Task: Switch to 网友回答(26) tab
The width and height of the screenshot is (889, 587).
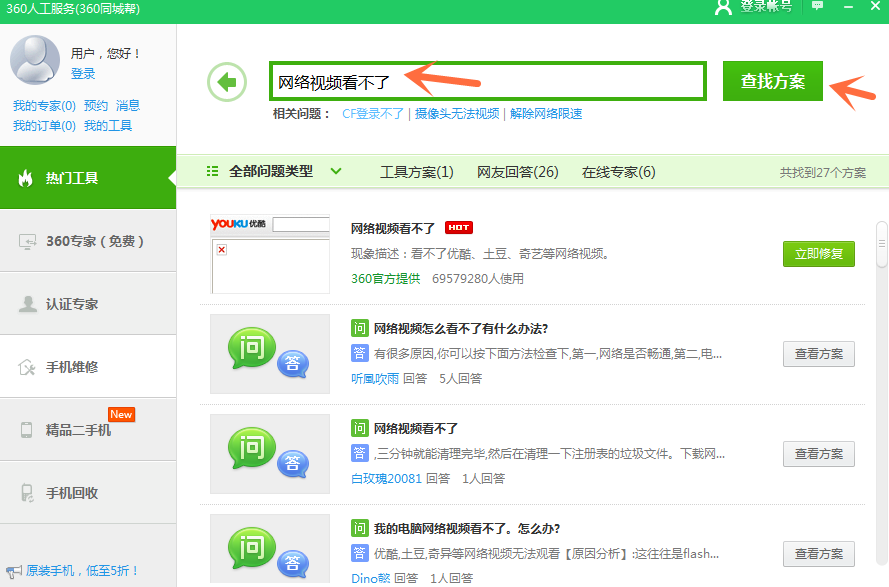Action: pos(518,172)
